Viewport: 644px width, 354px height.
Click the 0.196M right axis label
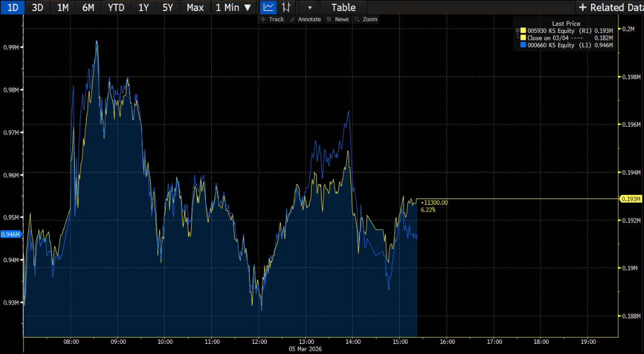coord(630,125)
